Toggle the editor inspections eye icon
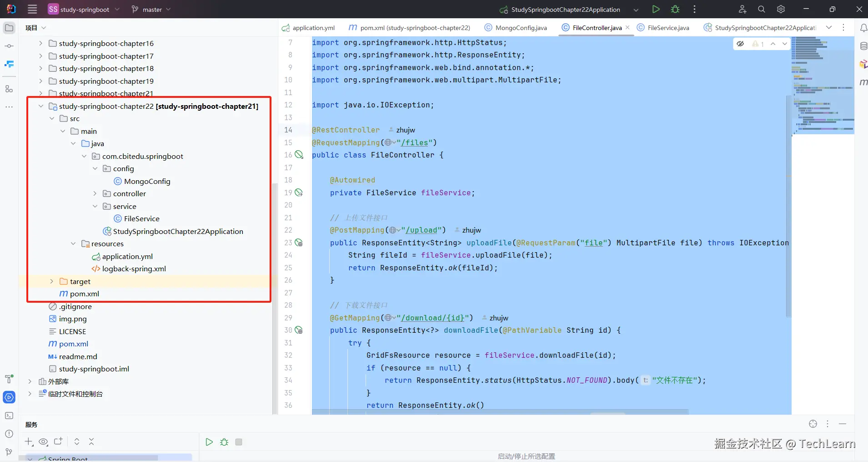Image resolution: width=868 pixels, height=462 pixels. coord(740,44)
